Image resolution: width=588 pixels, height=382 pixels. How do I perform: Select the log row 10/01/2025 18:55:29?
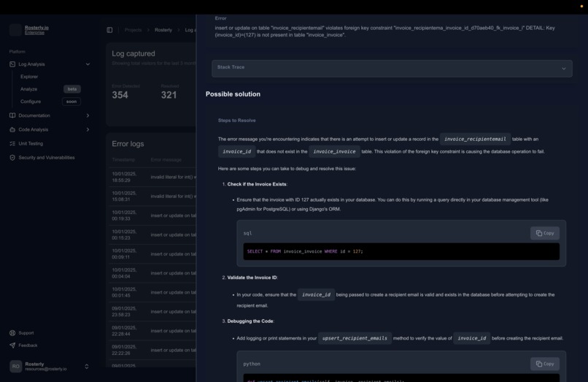click(152, 177)
